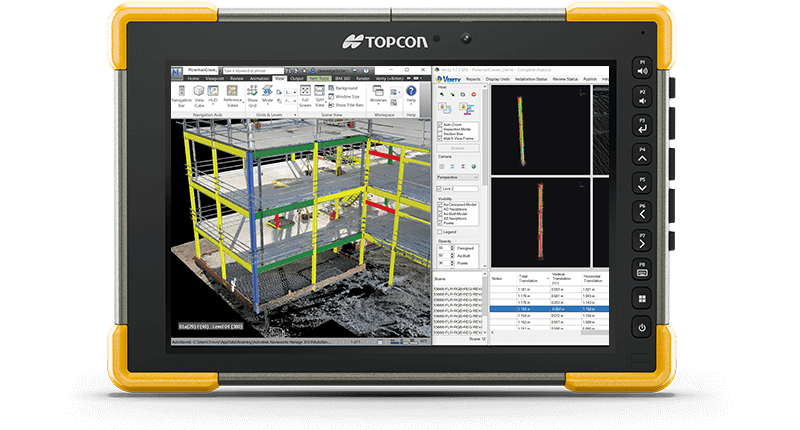
Task: Sort by Total Translation column header
Action: pyautogui.click(x=528, y=277)
